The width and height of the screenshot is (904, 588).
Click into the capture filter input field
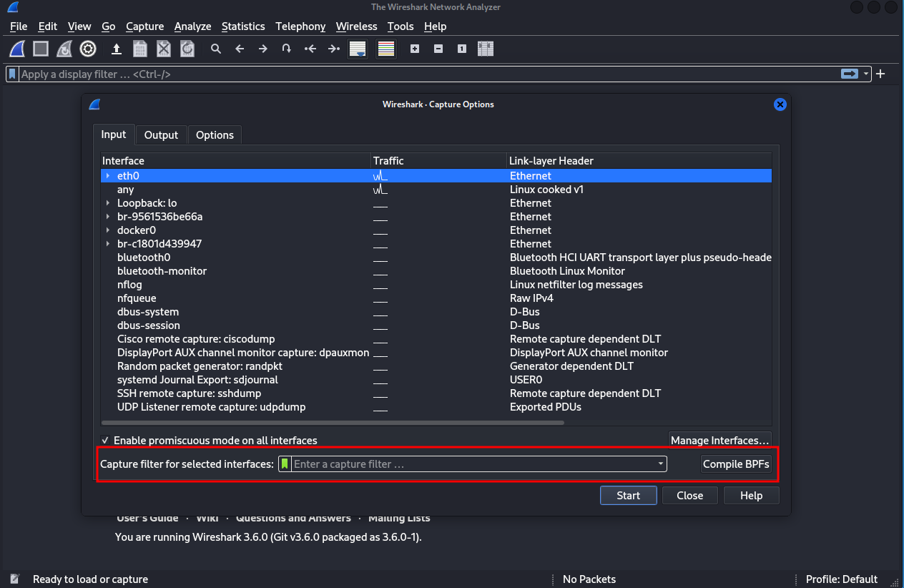[x=473, y=464]
